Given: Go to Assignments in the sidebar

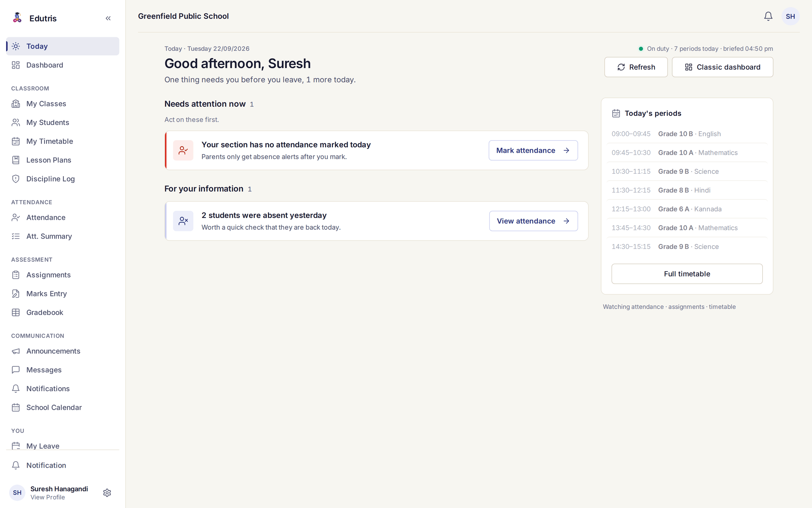Looking at the screenshot, I should [63, 275].
